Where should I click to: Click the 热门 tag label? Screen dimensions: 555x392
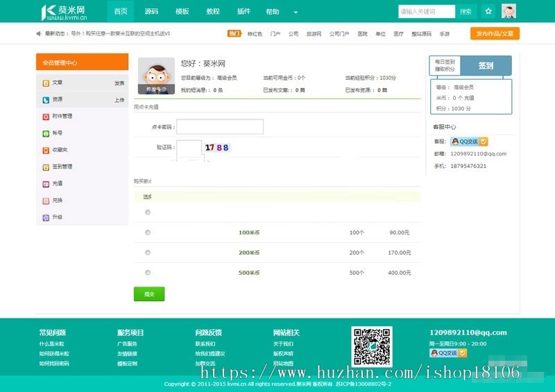234,33
